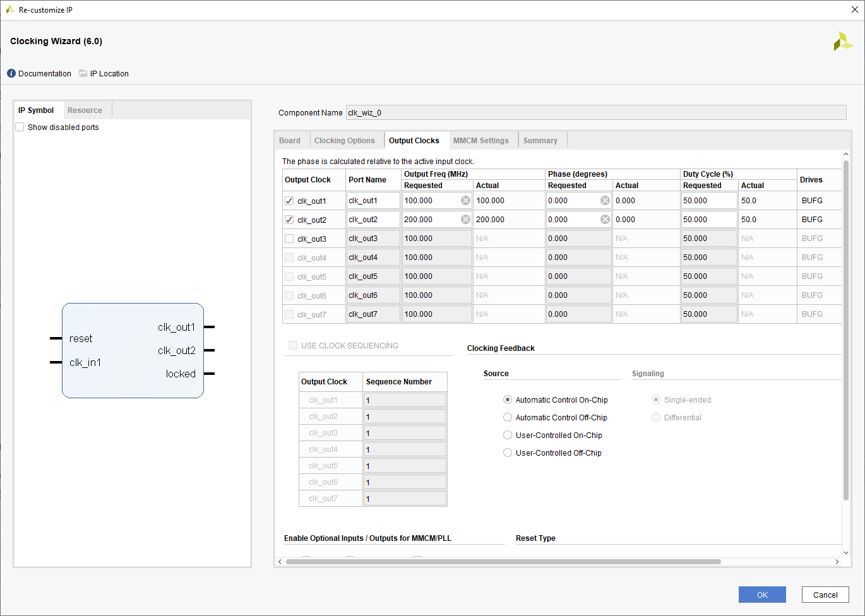
Task: Clear clk_out2 requested output frequency value
Action: pyautogui.click(x=465, y=220)
